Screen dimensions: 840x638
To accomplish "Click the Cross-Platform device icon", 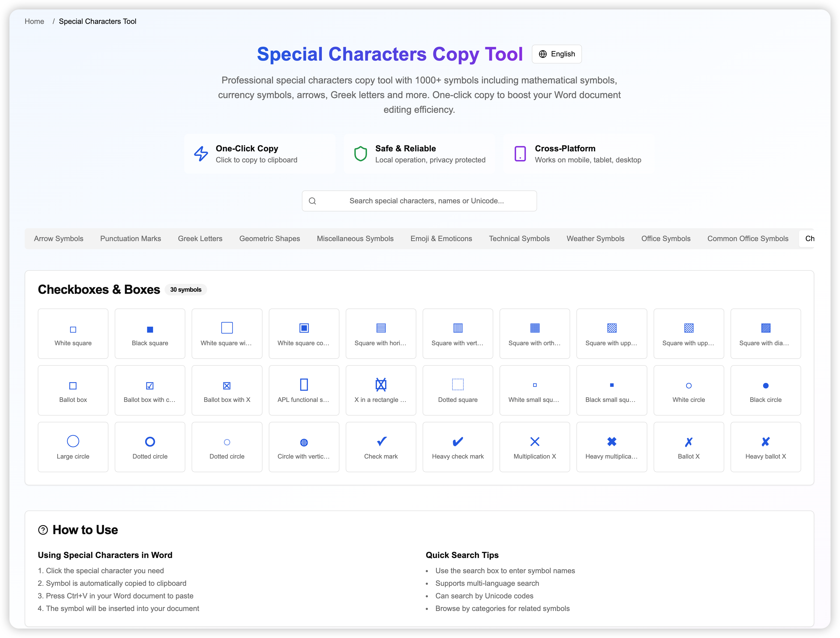I will 520,154.
